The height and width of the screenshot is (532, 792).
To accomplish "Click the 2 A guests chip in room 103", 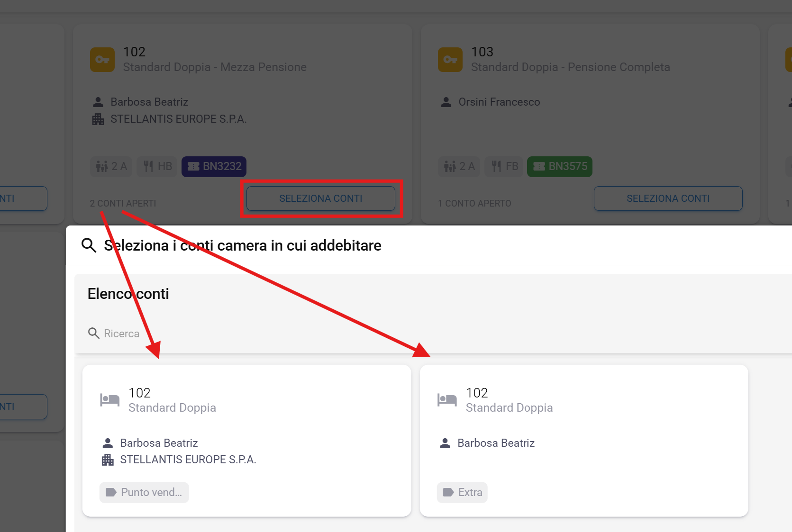I will pos(459,167).
